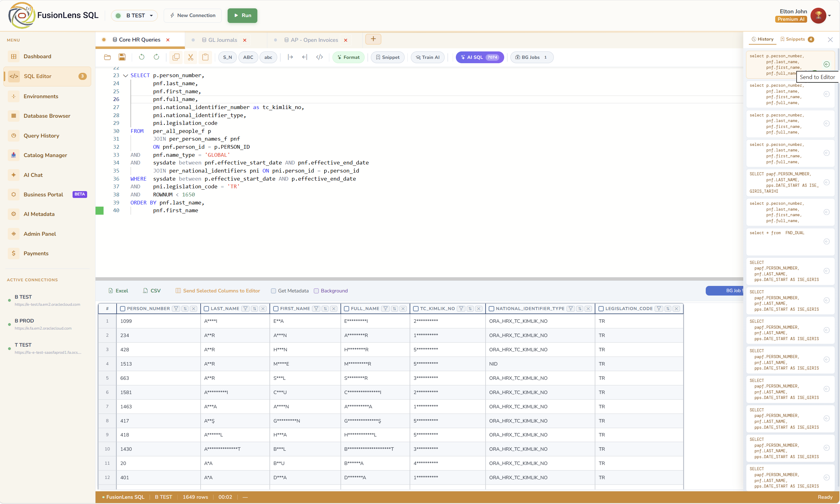Send the 'select * from FND_DUAL' history entry to editor
The width and height of the screenshot is (840, 504).
click(827, 242)
